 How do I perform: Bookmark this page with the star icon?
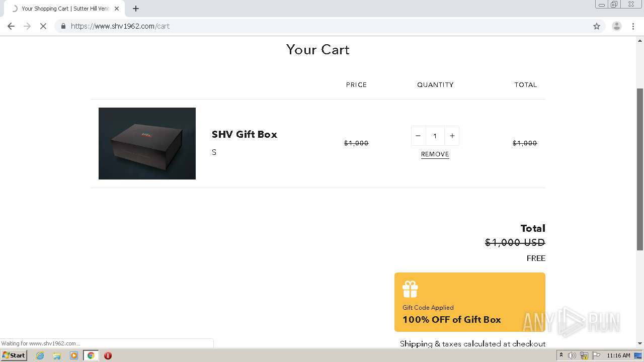point(597,26)
